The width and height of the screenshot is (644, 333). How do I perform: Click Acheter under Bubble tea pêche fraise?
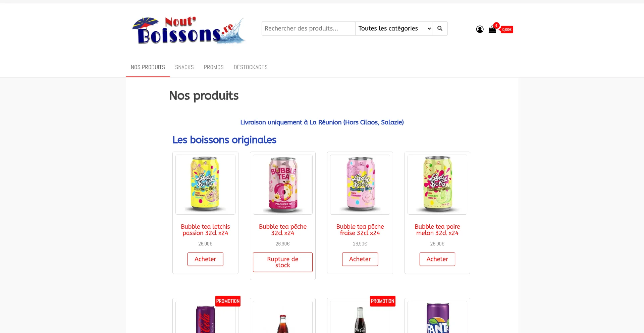pos(360,259)
